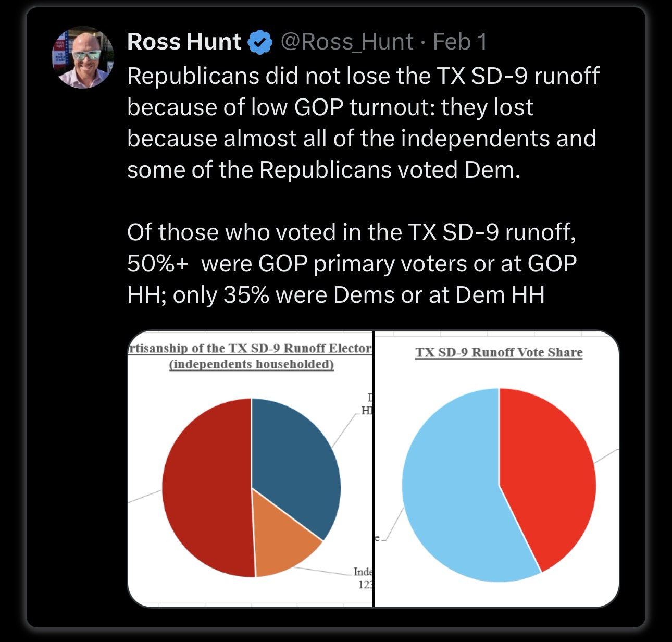672x642 pixels.
Task: Select the navy blue slice of left pie
Action: pos(294,459)
